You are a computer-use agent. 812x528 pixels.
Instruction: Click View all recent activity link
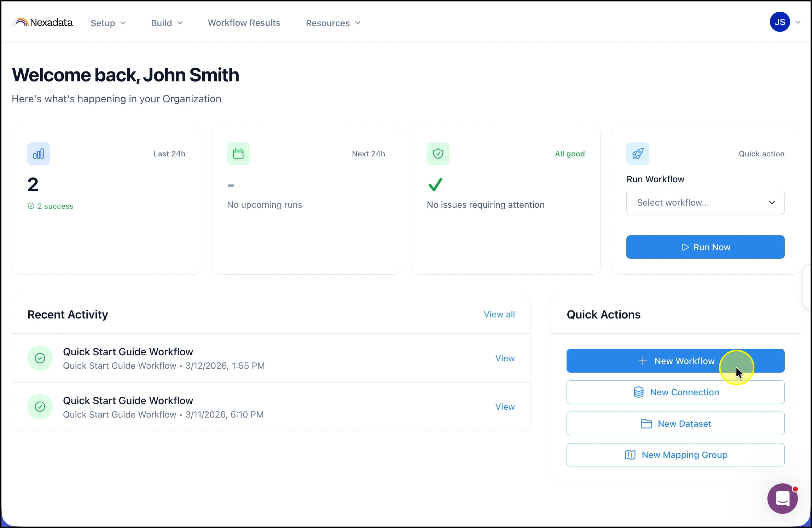coord(499,314)
